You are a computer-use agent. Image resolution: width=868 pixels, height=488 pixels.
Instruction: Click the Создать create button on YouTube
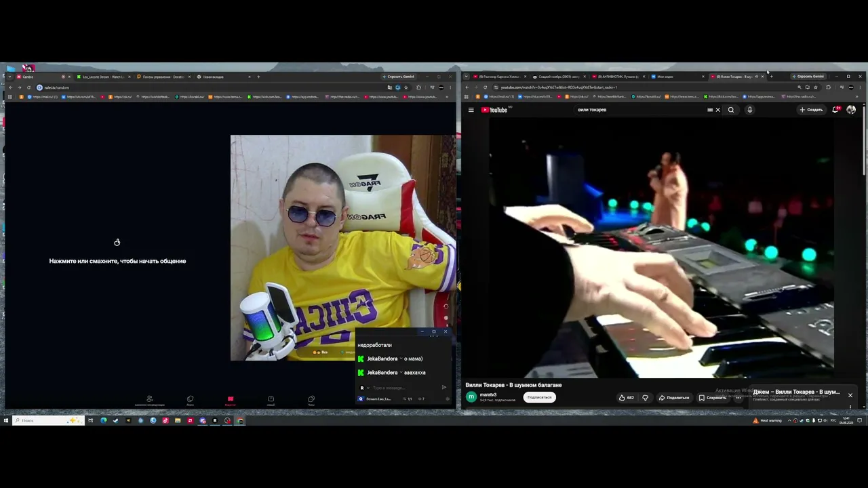tap(811, 110)
